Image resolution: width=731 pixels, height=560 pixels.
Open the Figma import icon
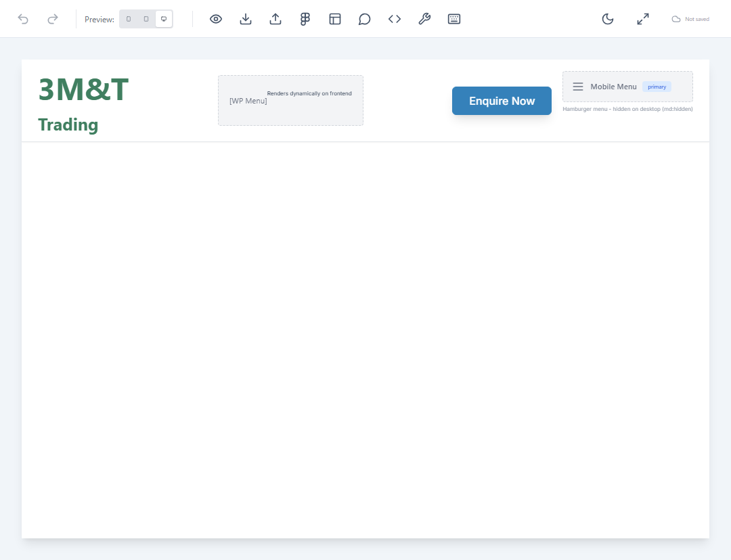point(305,19)
